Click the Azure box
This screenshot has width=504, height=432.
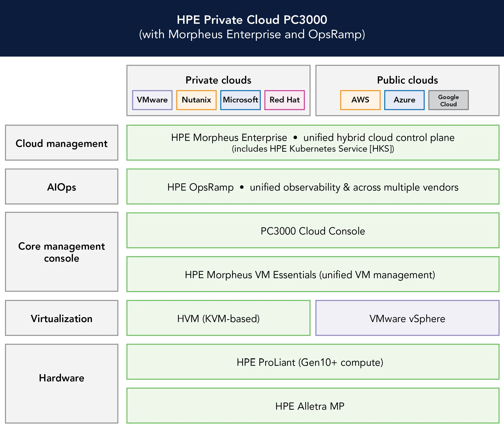tap(404, 100)
